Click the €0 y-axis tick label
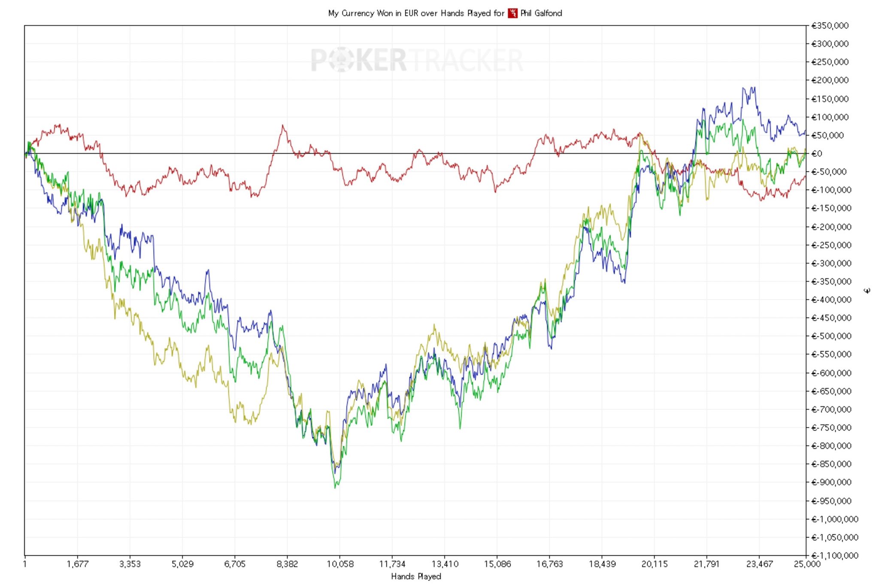This screenshot has height=588, width=879. click(816, 154)
